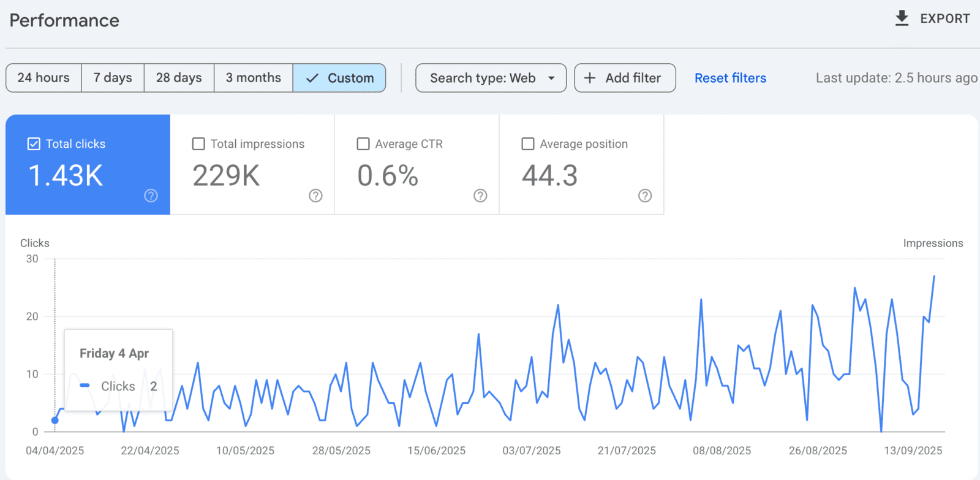
Task: Click plus icon in Add filter
Action: (590, 78)
